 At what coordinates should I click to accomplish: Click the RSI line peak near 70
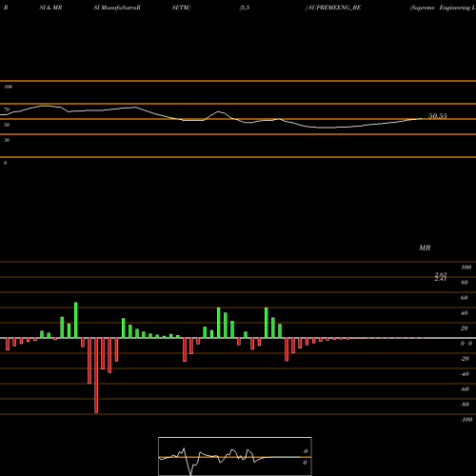(46, 106)
